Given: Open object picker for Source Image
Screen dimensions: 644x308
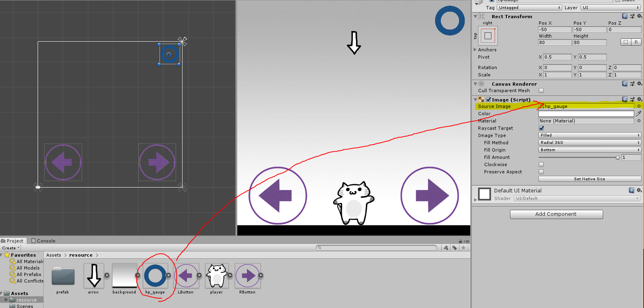Looking at the screenshot, I should pos(639,106).
